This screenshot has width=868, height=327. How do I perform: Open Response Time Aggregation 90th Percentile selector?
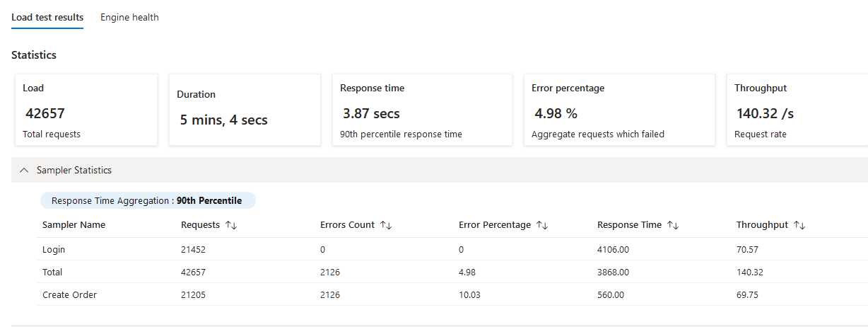[147, 201]
